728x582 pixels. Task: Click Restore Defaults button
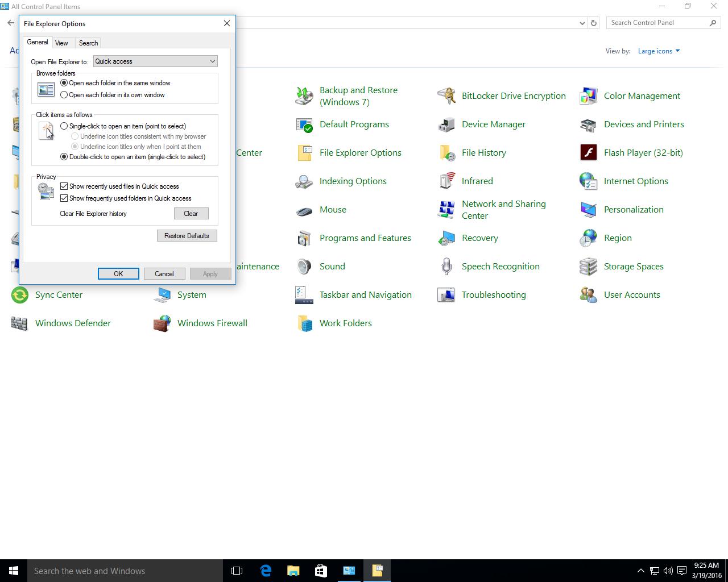click(x=187, y=236)
